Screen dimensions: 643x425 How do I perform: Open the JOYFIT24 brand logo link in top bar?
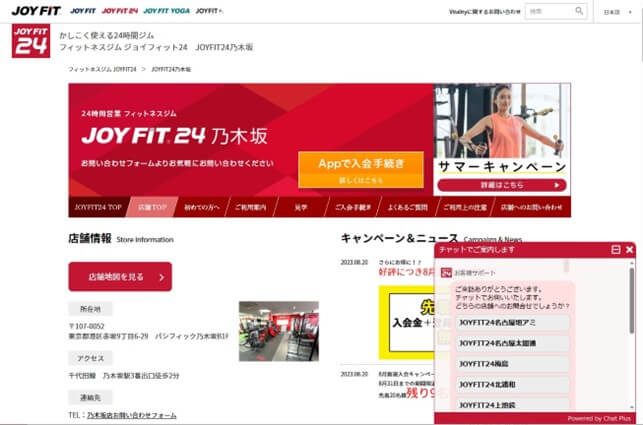coord(120,11)
